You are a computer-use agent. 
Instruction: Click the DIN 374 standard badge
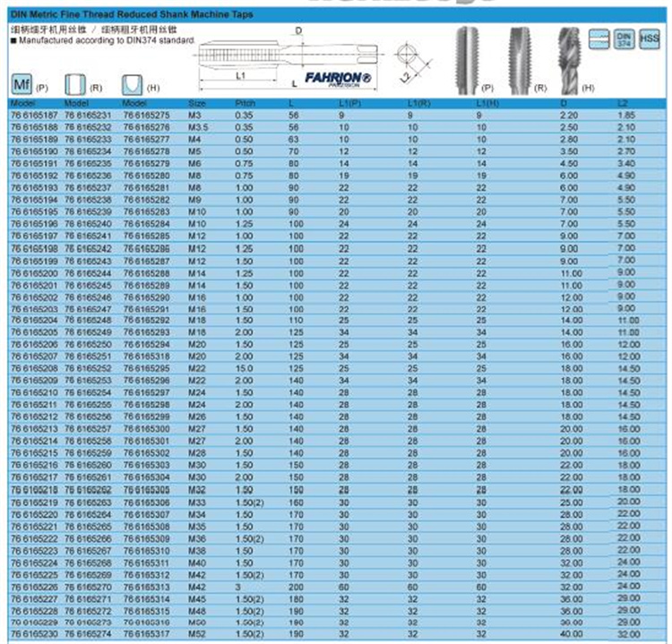click(x=624, y=39)
